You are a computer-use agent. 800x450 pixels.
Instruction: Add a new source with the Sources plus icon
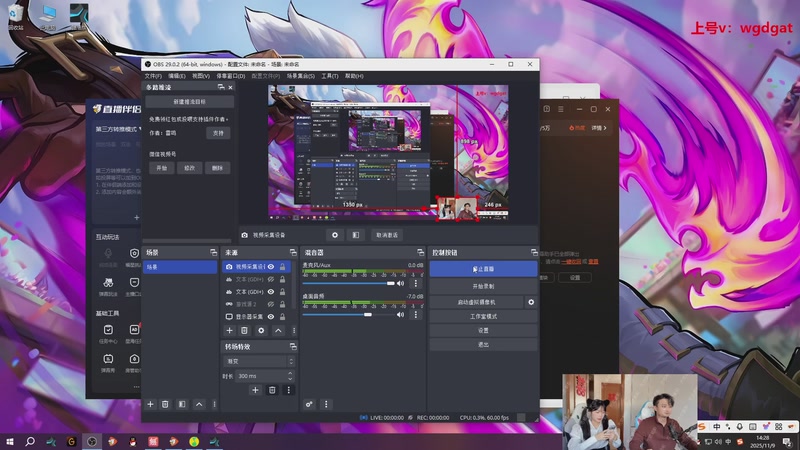tap(230, 331)
